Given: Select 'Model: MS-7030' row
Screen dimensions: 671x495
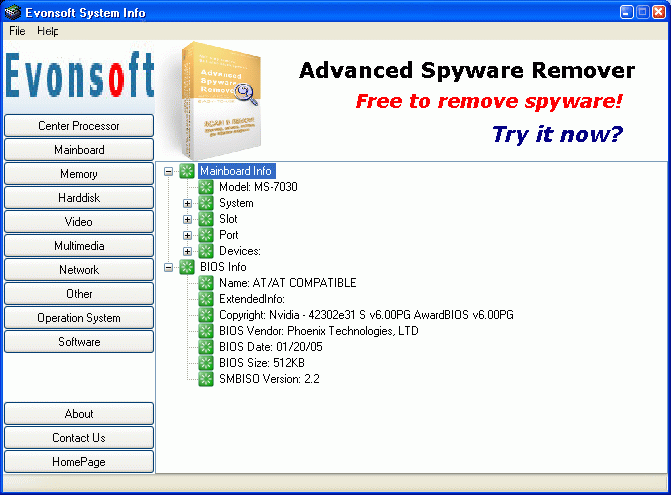Looking at the screenshot, I should pyautogui.click(x=258, y=187).
